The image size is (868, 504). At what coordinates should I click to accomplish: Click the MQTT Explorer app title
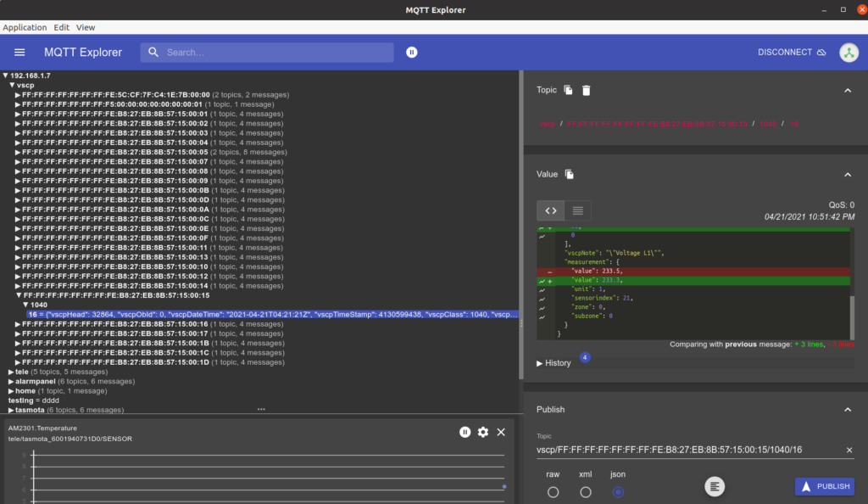[x=83, y=52]
